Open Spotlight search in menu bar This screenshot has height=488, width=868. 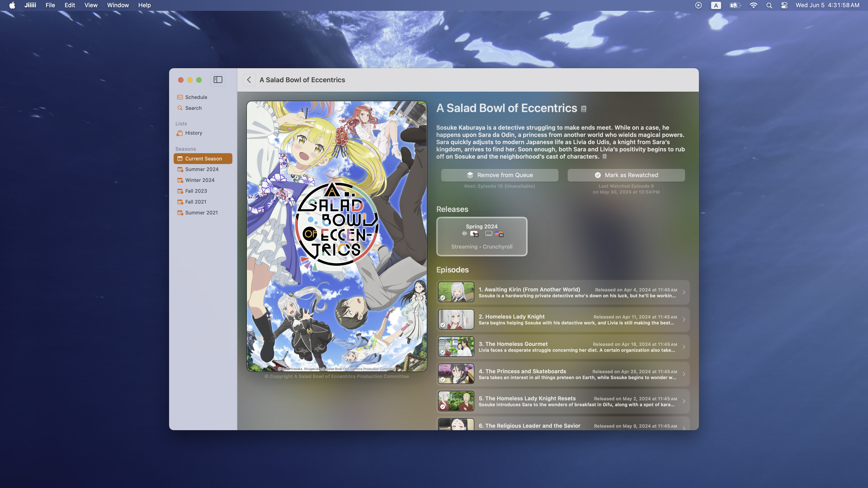tap(769, 5)
